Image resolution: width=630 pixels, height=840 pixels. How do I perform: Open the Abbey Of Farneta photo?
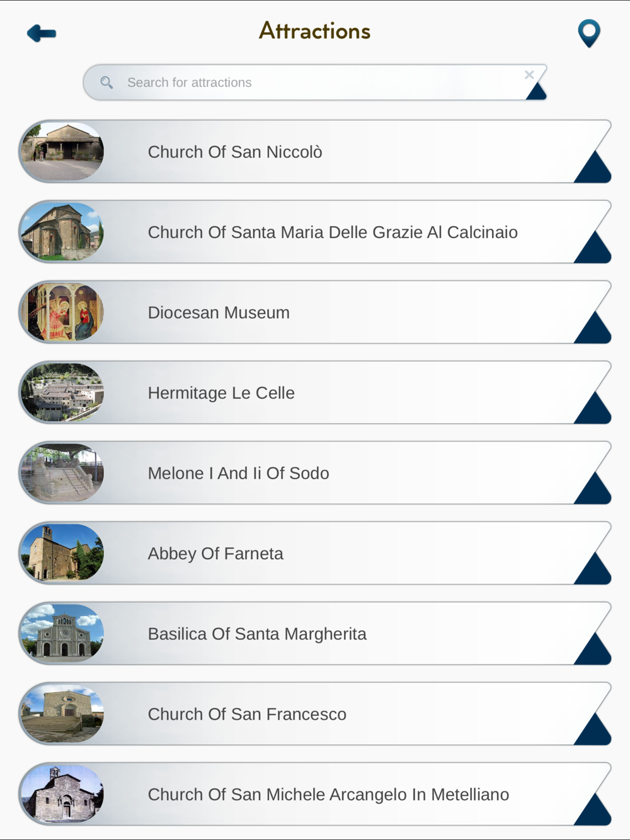(x=62, y=553)
